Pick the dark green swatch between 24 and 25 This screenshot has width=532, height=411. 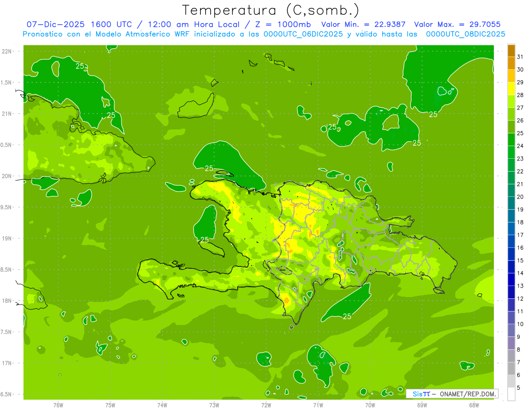(x=511, y=140)
